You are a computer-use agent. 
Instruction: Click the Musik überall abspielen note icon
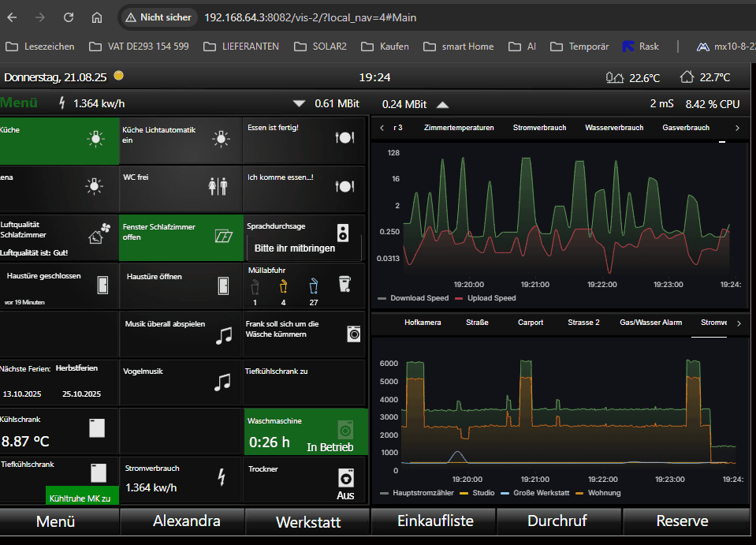click(224, 335)
